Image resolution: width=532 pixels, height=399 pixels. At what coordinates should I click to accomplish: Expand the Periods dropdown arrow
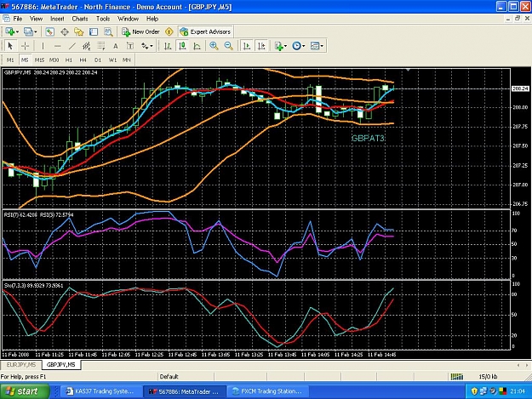point(304,46)
